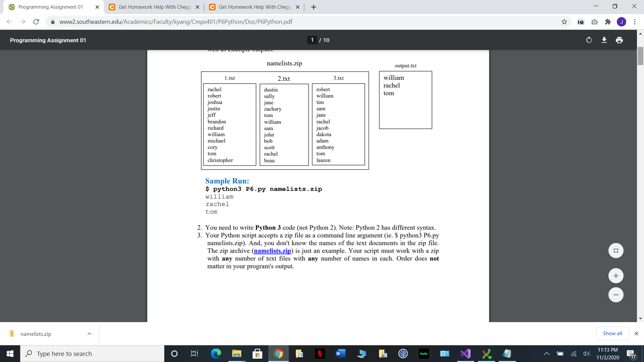
Task: Open the Chrome three-dot menu
Action: click(x=635, y=21)
